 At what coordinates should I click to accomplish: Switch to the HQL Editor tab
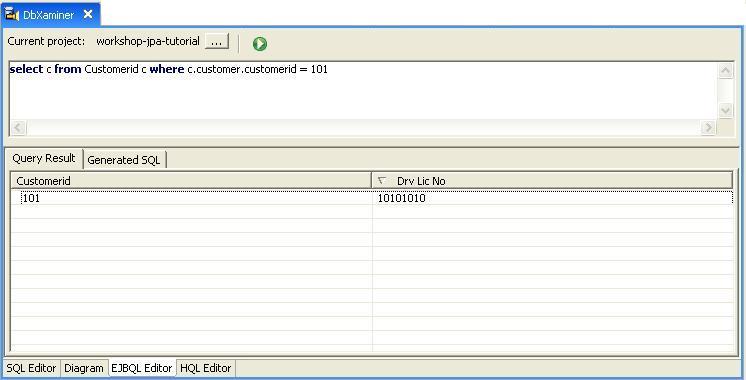pos(206,368)
